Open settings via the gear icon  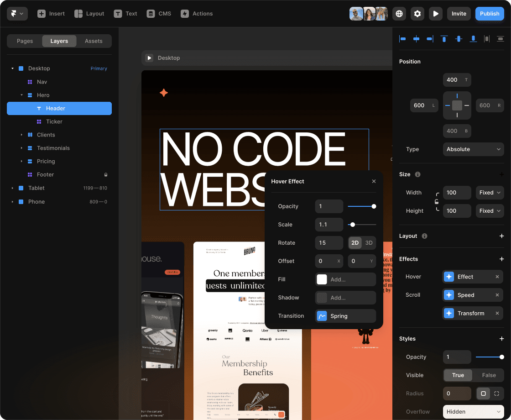[x=417, y=14]
